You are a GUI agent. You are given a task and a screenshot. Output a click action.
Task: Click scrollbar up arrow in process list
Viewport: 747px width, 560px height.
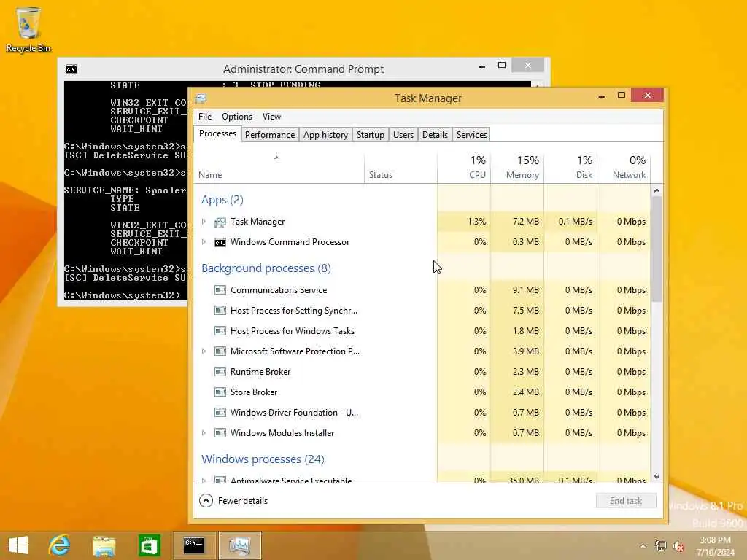pyautogui.click(x=657, y=190)
